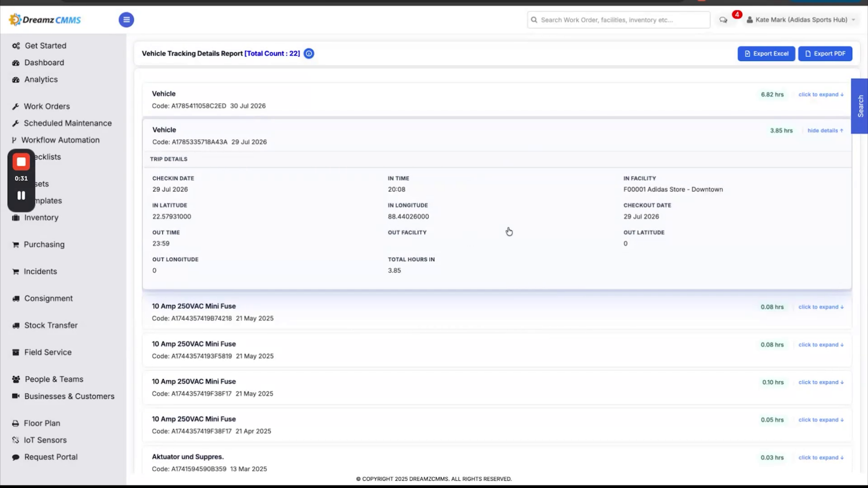The width and height of the screenshot is (868, 488).
Task: Open Incidents from the sidebar
Action: coord(40,271)
